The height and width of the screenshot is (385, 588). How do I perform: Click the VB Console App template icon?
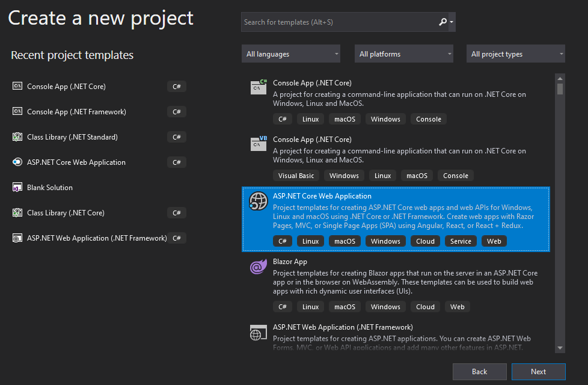point(259,144)
